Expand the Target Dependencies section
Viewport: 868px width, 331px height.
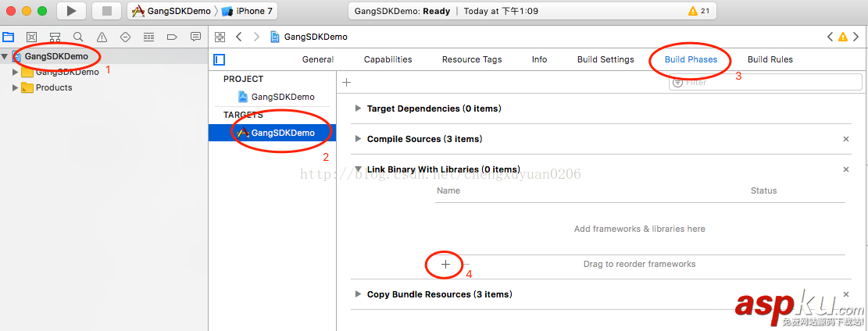pyautogui.click(x=359, y=109)
